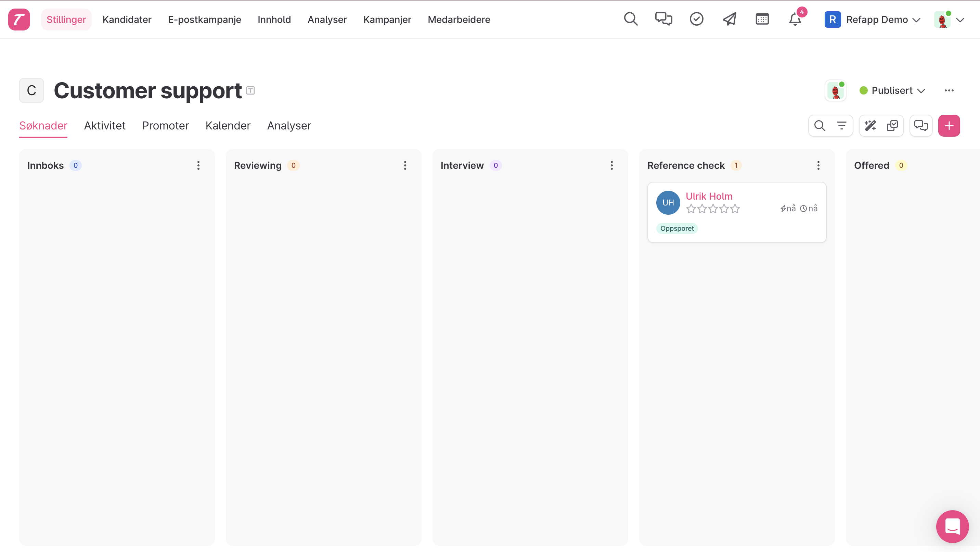Open Ulrik Holm candidate link
Viewport: 980px width, 552px height.
click(x=709, y=196)
